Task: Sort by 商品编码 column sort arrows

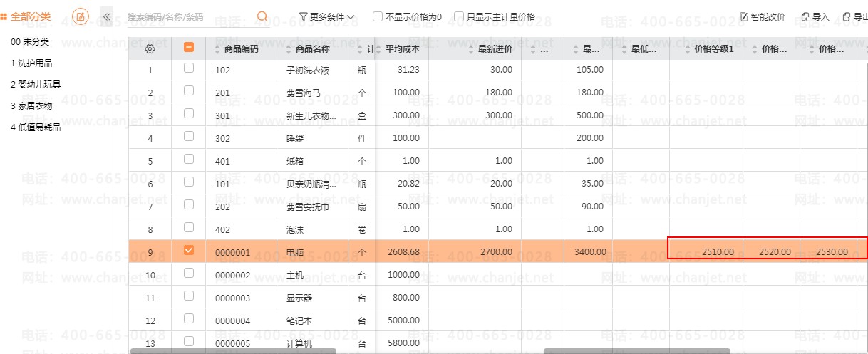Action: [x=218, y=49]
